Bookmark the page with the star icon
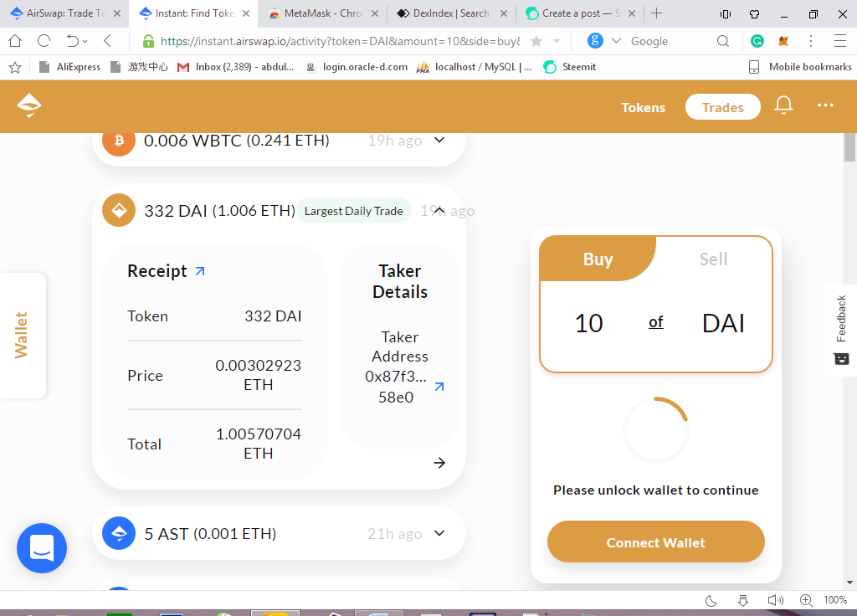Image resolution: width=857 pixels, height=616 pixels. (x=536, y=41)
